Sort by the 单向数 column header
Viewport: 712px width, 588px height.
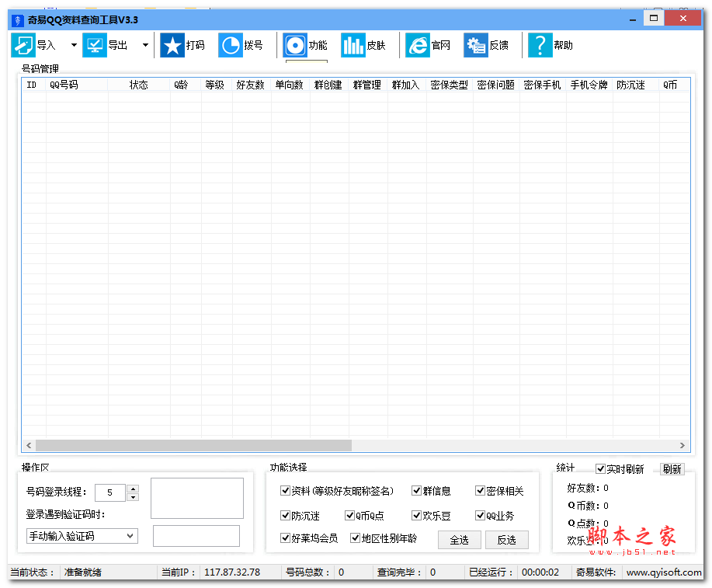290,85
